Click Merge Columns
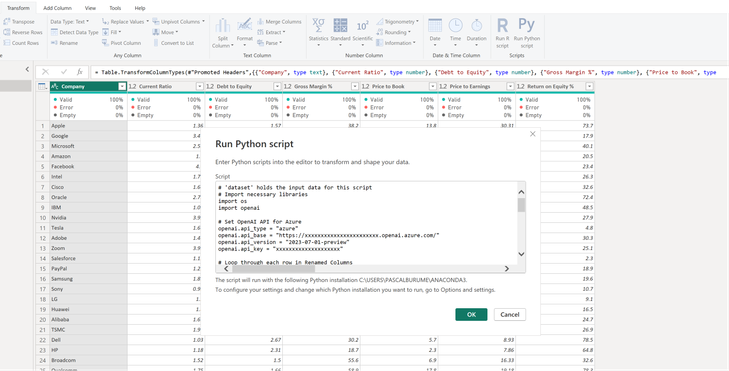729x371 pixels. [279, 21]
